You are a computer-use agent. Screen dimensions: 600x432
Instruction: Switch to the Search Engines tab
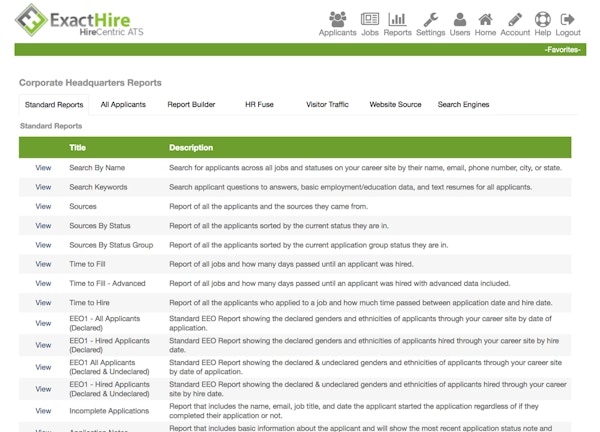pos(463,104)
